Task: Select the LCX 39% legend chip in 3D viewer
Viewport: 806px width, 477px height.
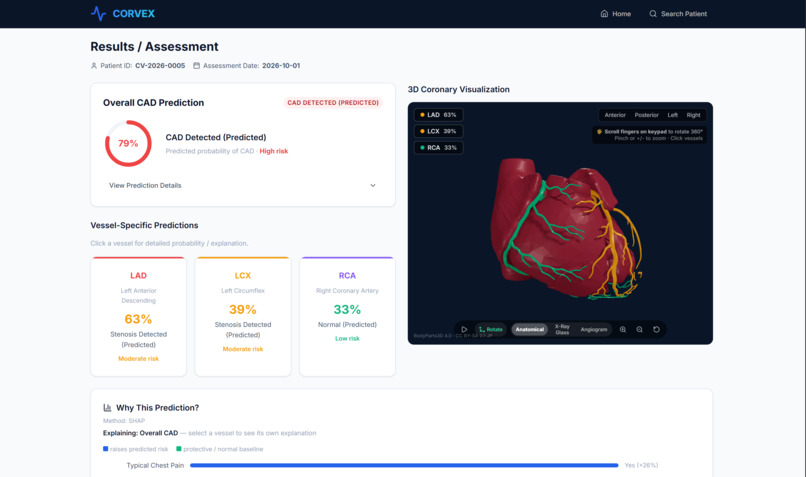Action: point(438,132)
